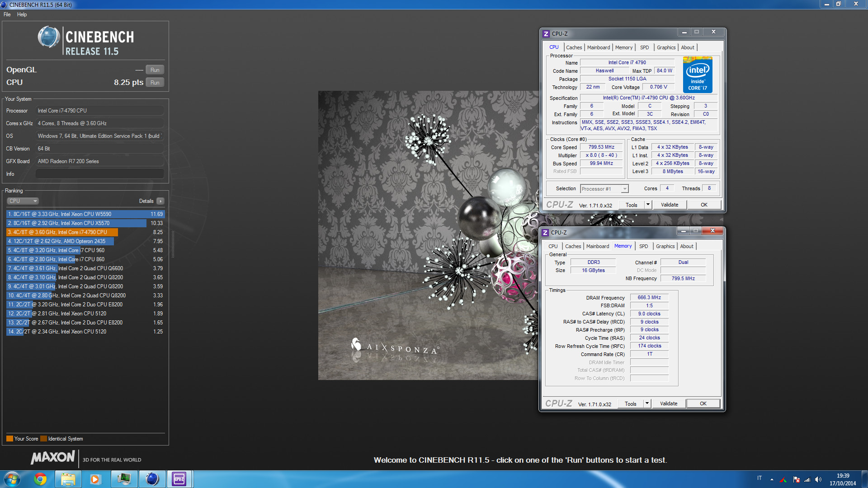Open Action Center flag tray icon
The height and width of the screenshot is (488, 868).
(796, 479)
